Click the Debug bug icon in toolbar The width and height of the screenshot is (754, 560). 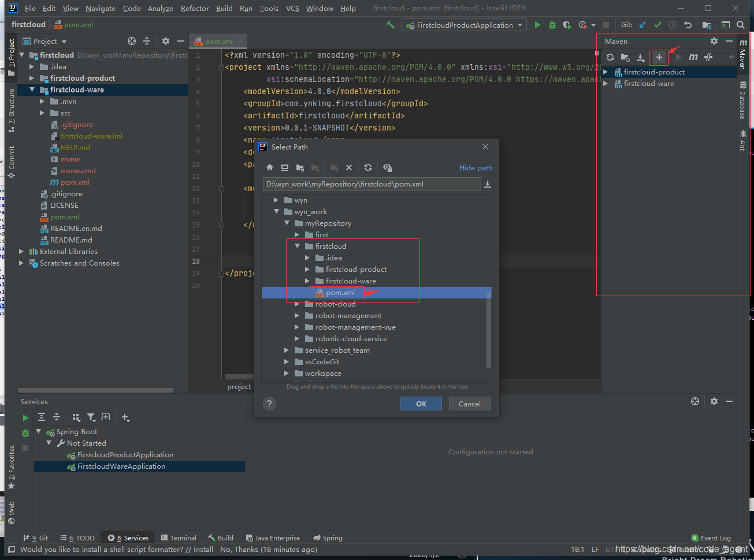552,25
